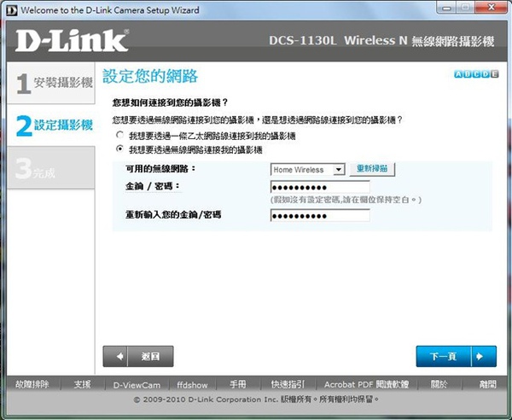The image size is (512, 420).
Task: Minimize the Camera Setup Wizard window
Action: [x=446, y=7]
